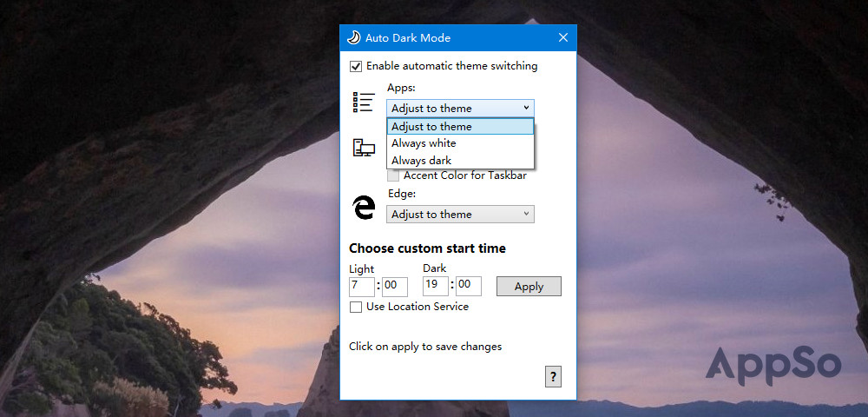Click the moon icon in title bar
This screenshot has width=868, height=417.
(x=353, y=37)
